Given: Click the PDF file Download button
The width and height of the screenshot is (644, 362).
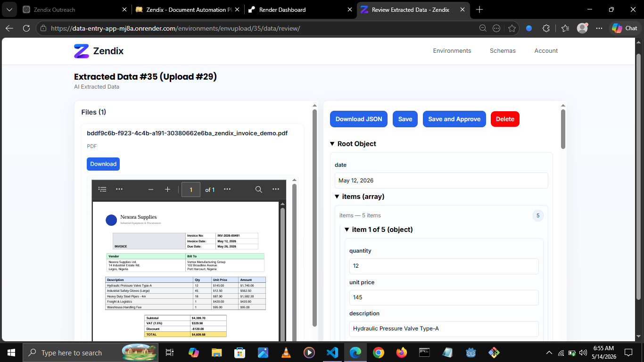Looking at the screenshot, I should pyautogui.click(x=103, y=164).
